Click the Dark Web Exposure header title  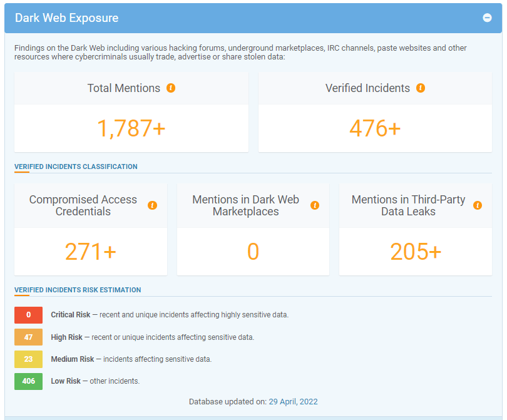66,18
